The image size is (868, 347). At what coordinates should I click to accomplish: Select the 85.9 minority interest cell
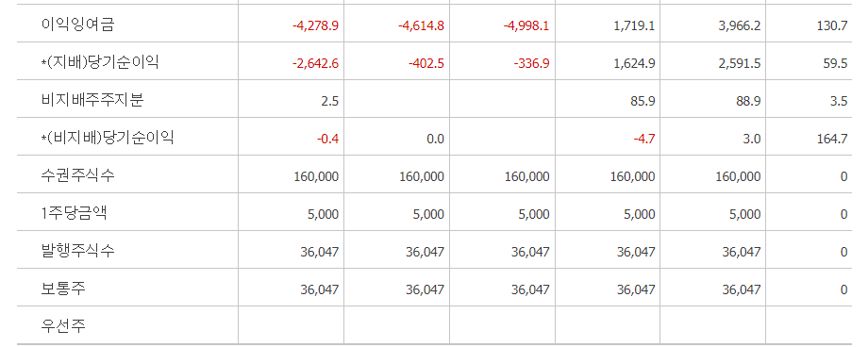(643, 101)
